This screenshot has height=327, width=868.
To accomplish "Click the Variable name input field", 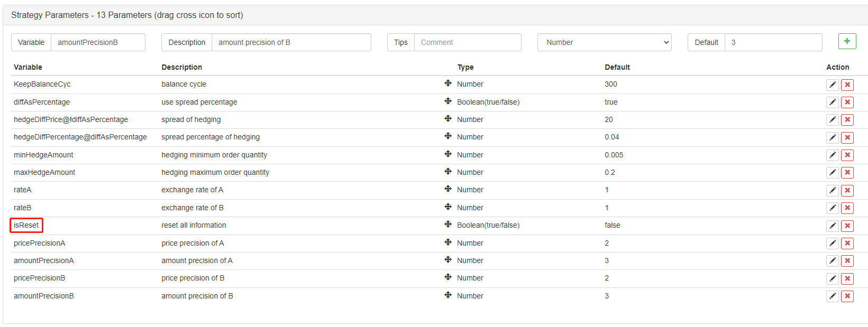I will coord(97,42).
